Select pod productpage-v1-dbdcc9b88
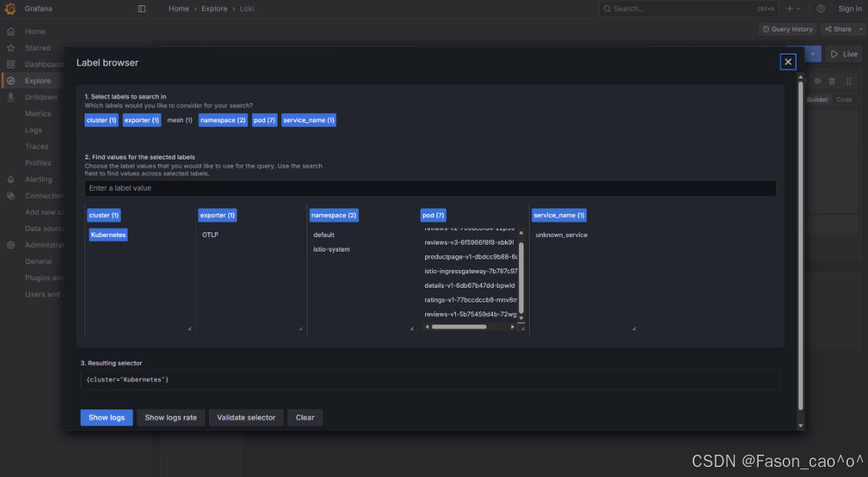Viewport: 868px width, 477px height. (x=471, y=257)
